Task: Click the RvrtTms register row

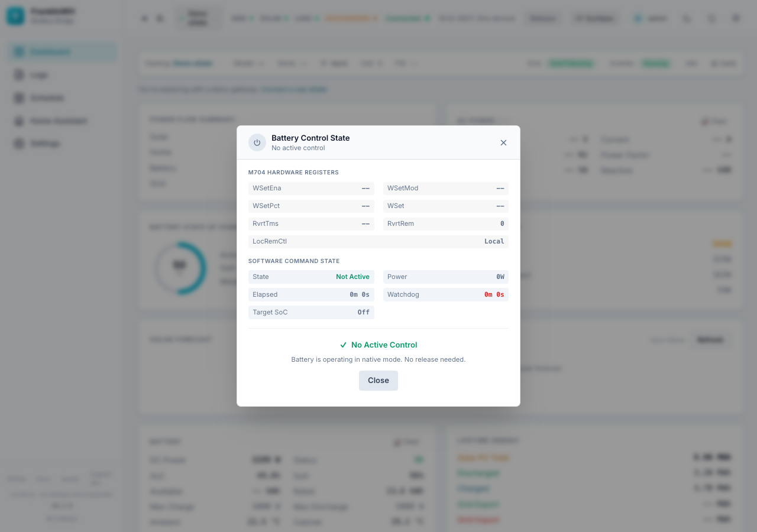Action: (311, 224)
